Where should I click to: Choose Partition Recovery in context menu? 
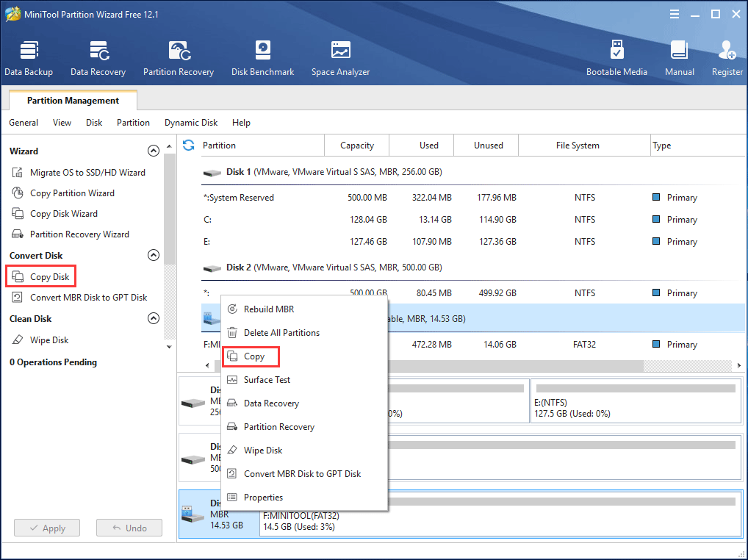tap(304, 426)
